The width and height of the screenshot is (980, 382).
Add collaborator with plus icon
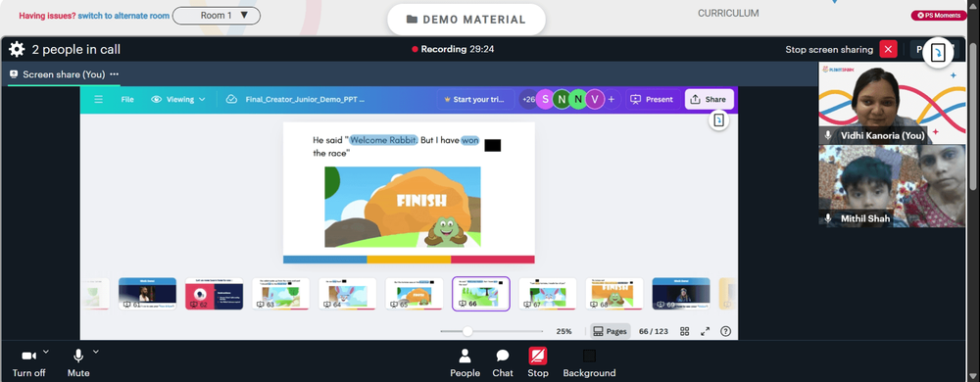click(x=612, y=99)
